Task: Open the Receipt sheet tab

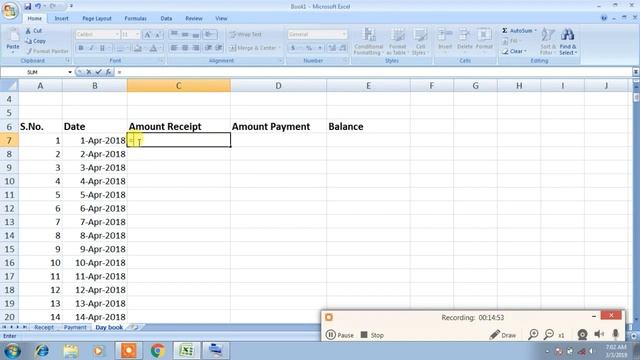Action: (44, 327)
